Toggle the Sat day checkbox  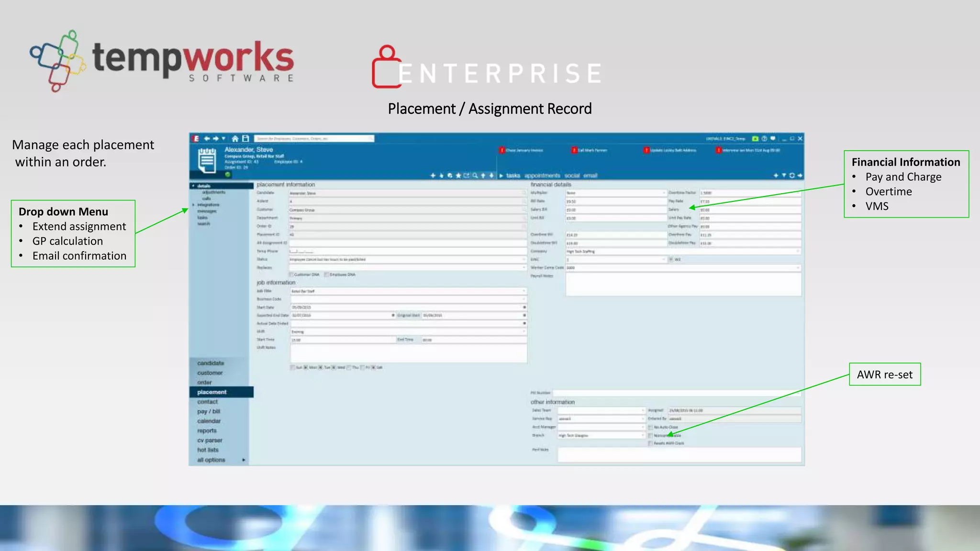[373, 367]
